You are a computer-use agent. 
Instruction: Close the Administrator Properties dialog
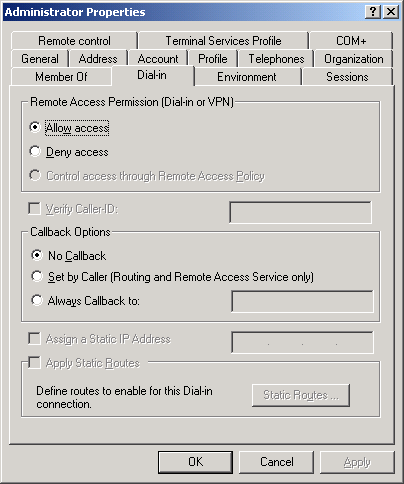coord(391,12)
